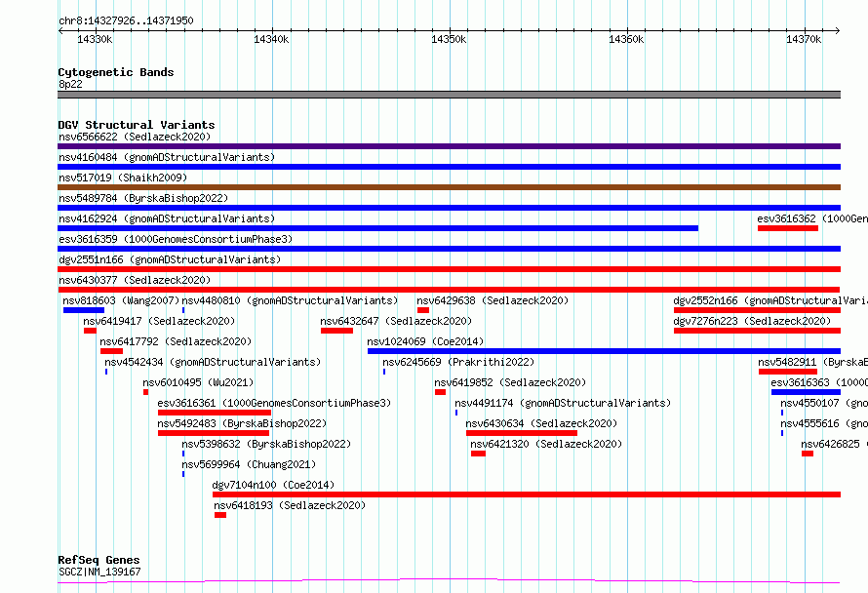868x593 pixels.
Task: Click the esv3616359 1000Genomes label
Action: [x=176, y=239]
